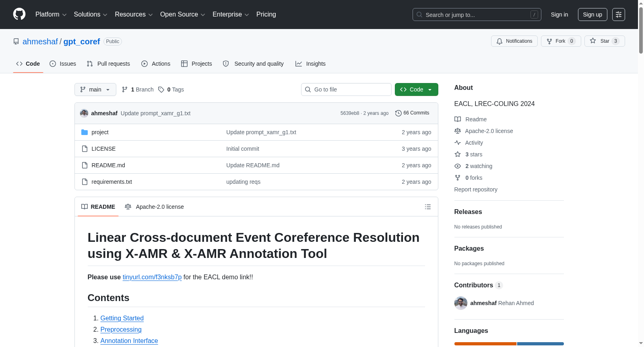Switch to the Projects tab
This screenshot has width=644, height=347.
[196, 64]
